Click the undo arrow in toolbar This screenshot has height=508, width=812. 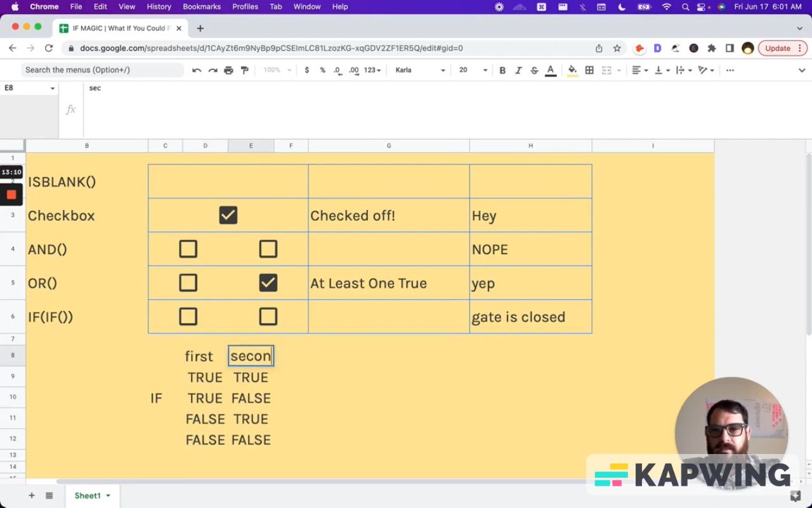tap(197, 70)
